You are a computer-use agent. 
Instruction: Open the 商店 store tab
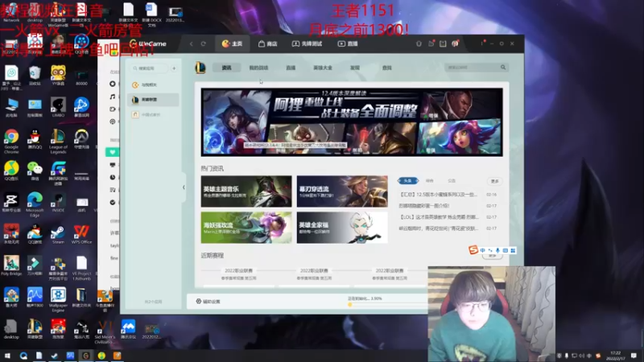[x=268, y=43]
